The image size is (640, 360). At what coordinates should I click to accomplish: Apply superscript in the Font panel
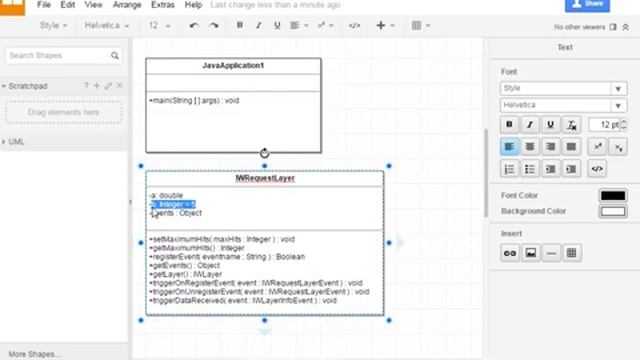tap(598, 147)
